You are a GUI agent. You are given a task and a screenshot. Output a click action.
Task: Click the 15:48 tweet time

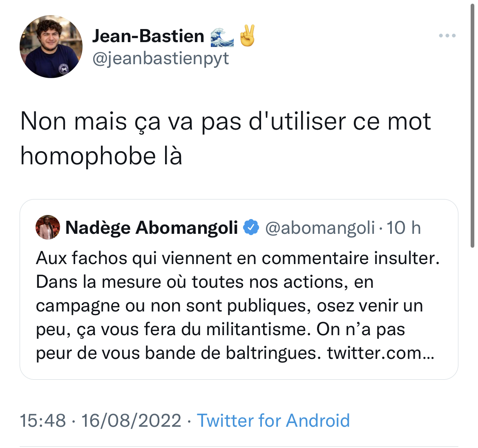[x=43, y=420]
